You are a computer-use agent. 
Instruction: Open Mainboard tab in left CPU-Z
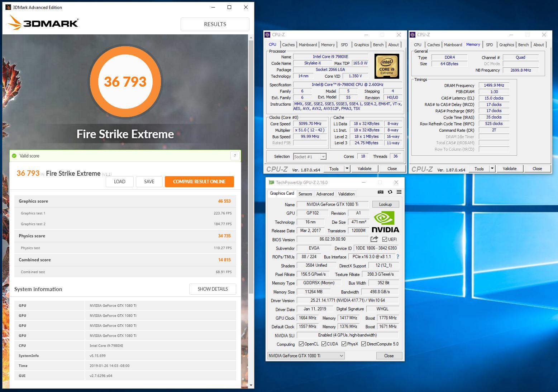[308, 45]
